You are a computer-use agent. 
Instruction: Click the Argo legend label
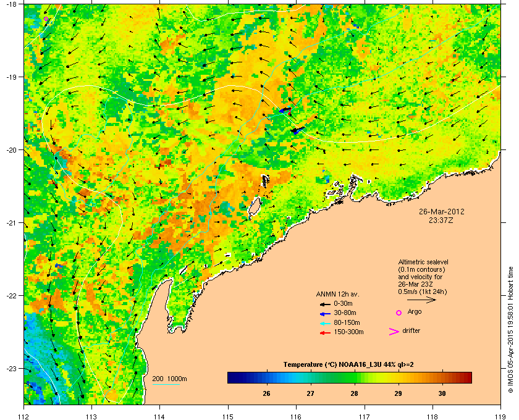(415, 312)
